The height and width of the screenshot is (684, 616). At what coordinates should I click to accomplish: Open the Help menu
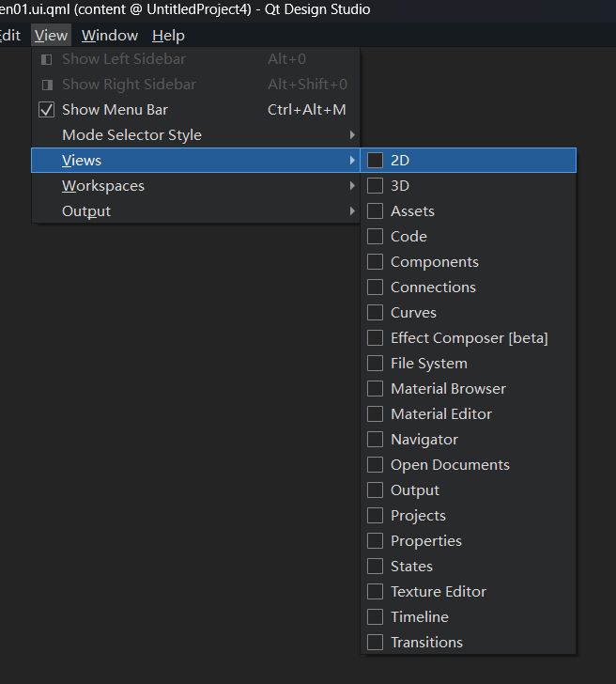168,36
